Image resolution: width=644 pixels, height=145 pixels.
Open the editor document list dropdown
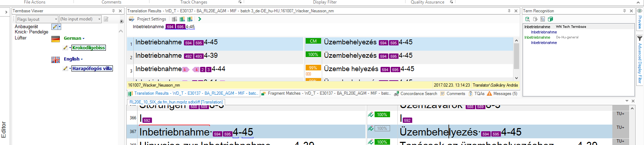coord(627,101)
